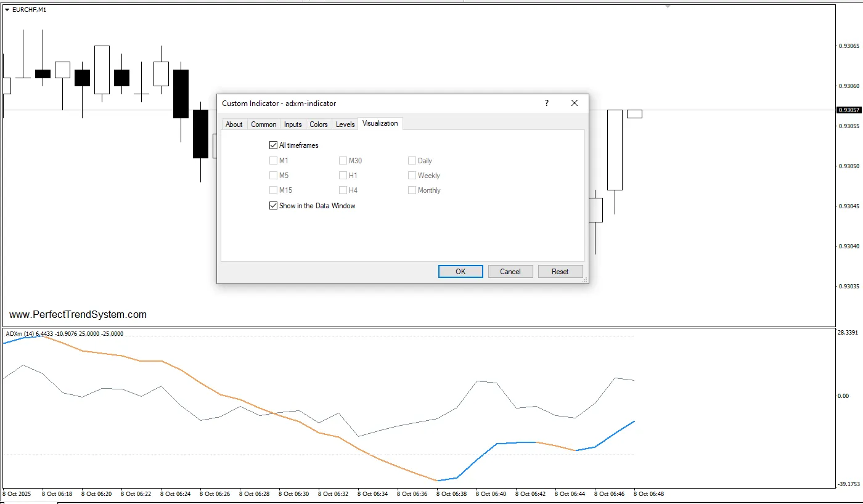Click the arrow beside EURCHF,M1 chart label
863x504 pixels.
[x=7, y=9]
